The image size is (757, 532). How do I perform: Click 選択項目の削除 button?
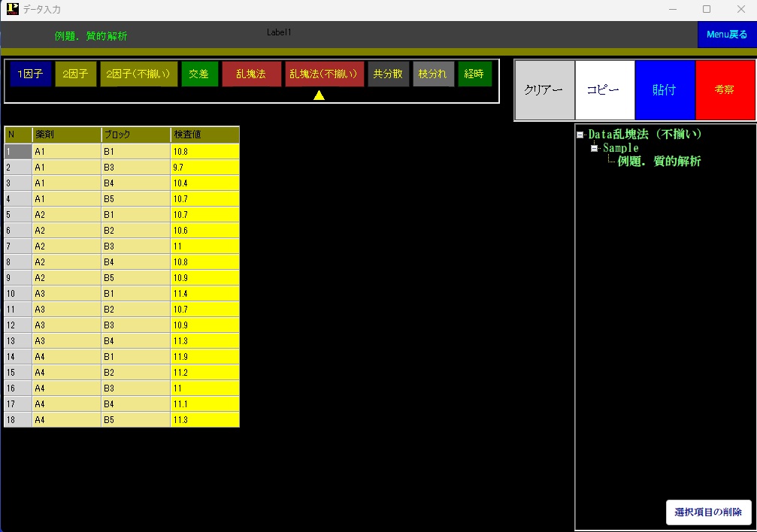pyautogui.click(x=708, y=512)
